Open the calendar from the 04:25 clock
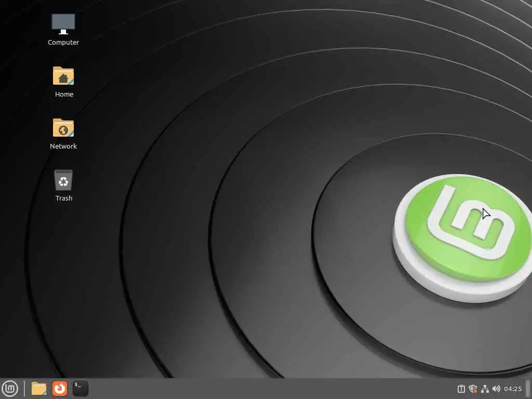The height and width of the screenshot is (399, 532). [513, 389]
